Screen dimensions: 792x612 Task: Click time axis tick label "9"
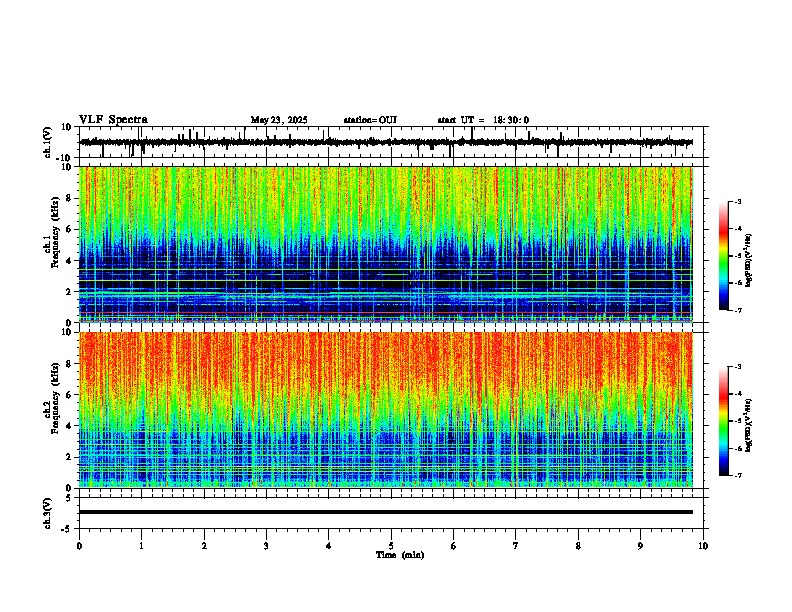pos(640,546)
